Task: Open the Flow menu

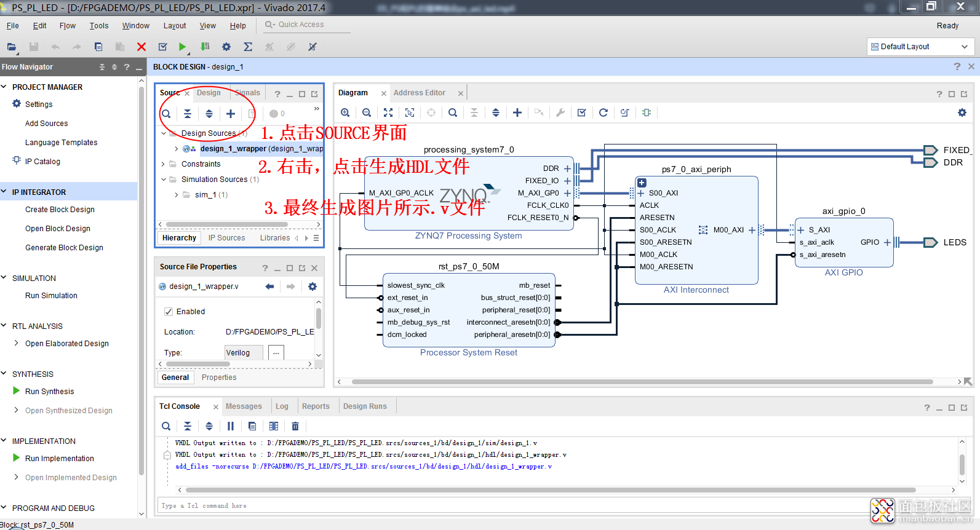Action: pyautogui.click(x=68, y=26)
